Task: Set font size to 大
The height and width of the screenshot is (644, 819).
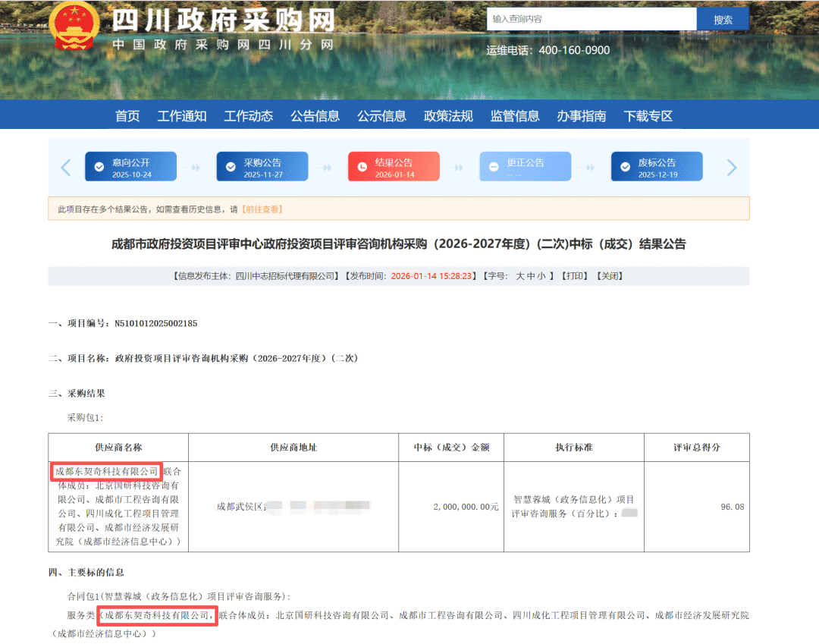Action: tap(520, 276)
